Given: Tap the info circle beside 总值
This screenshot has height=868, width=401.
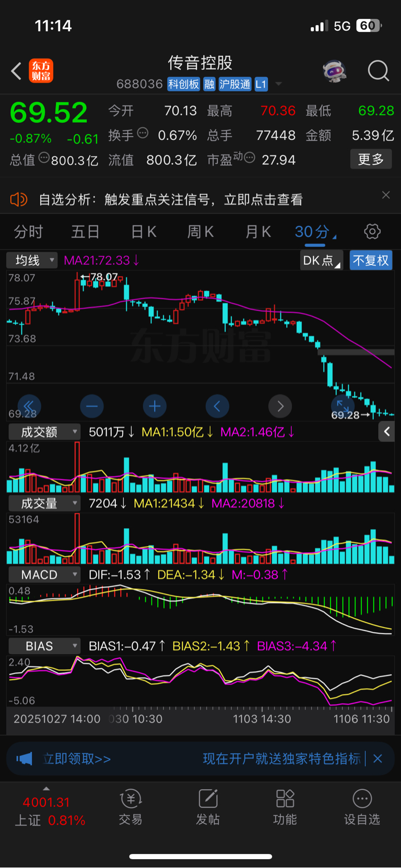Looking at the screenshot, I should pyautogui.click(x=44, y=157).
